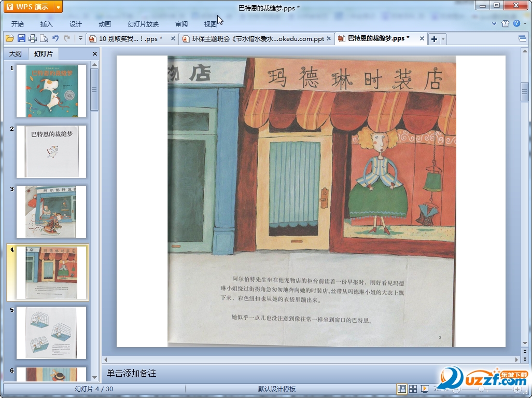Click the open file folder icon
This screenshot has height=398, width=532.
tap(10, 38)
